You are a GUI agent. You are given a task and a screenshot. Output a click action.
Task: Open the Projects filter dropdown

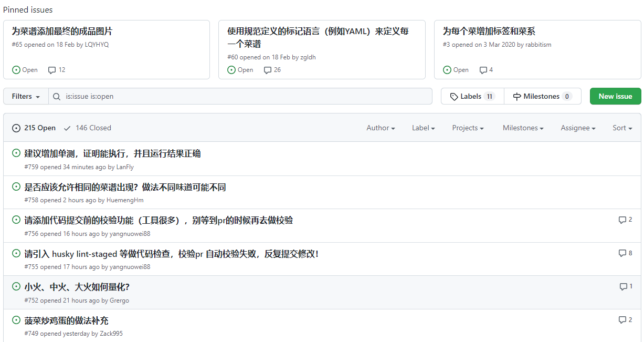coord(467,128)
